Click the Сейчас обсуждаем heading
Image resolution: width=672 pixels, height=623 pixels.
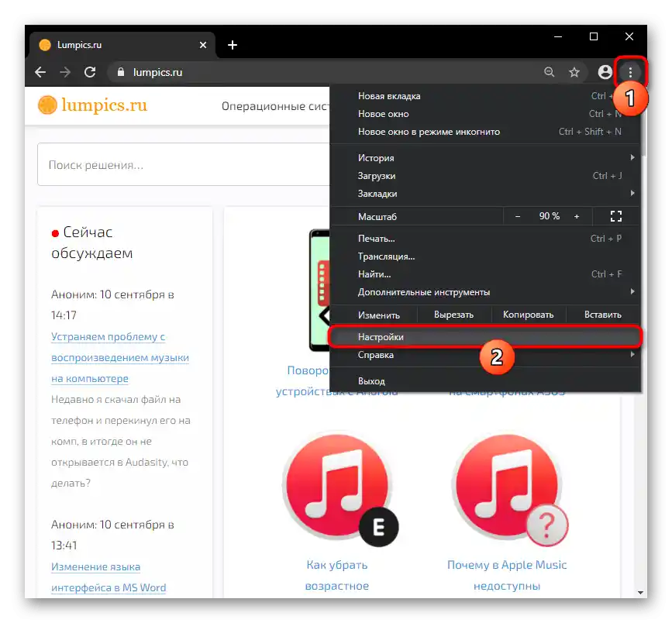(x=91, y=243)
